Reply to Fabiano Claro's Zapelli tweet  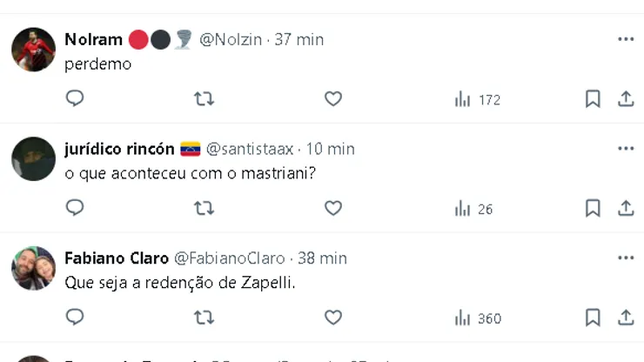75,318
